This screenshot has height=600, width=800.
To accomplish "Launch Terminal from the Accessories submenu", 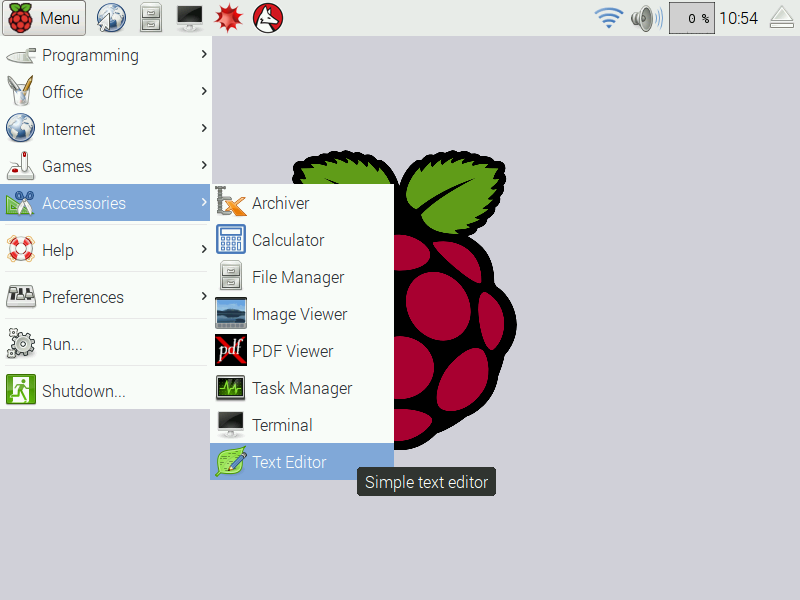I will pos(302,424).
